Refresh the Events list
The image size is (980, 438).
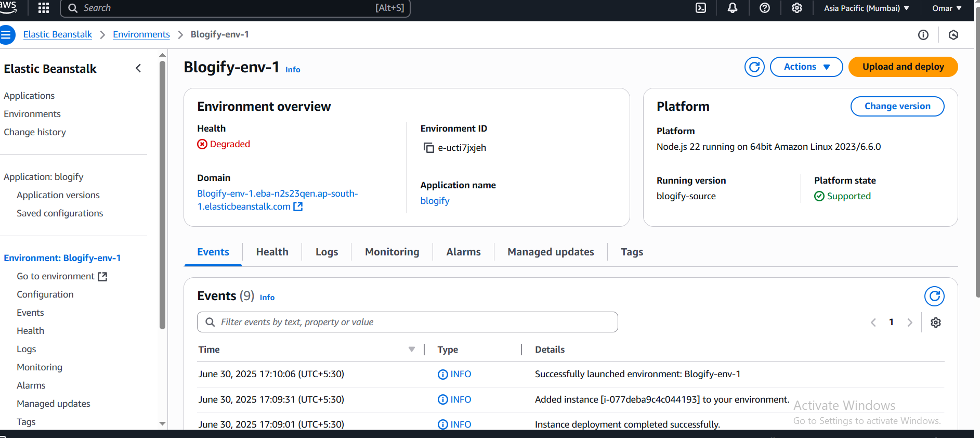pyautogui.click(x=934, y=296)
